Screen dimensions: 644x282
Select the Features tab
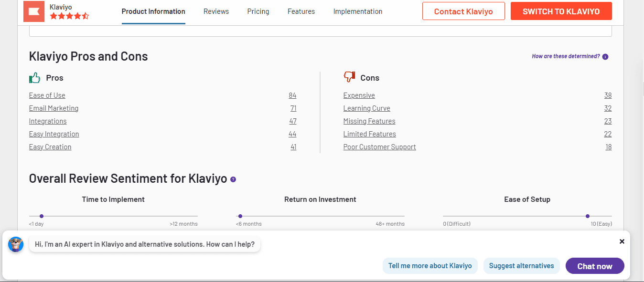(x=301, y=11)
